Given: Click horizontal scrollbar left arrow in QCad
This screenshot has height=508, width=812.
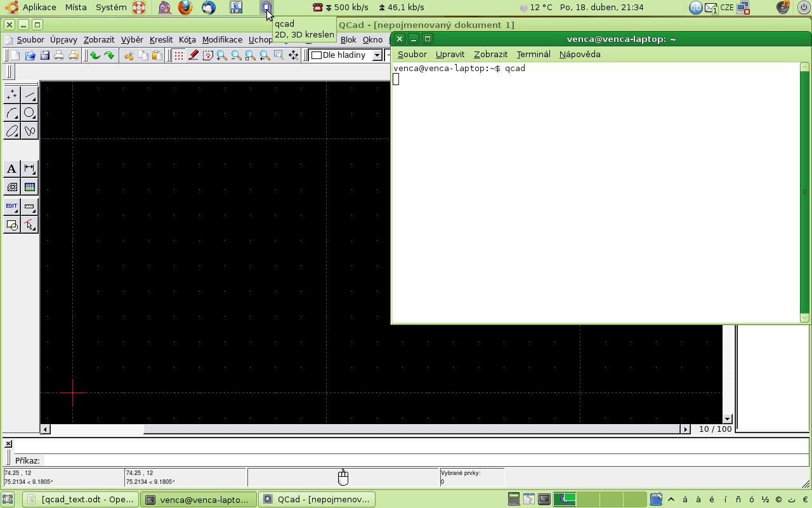Looking at the screenshot, I should click(x=45, y=429).
